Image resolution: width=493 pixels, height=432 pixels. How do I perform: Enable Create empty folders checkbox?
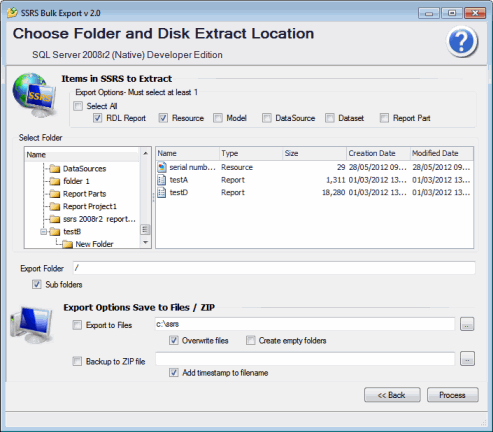[251, 340]
